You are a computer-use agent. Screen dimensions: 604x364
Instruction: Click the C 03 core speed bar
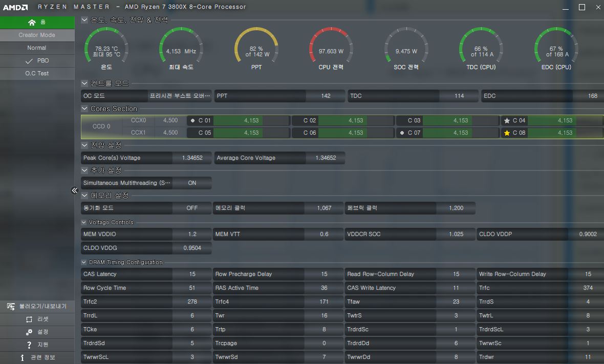(461, 120)
